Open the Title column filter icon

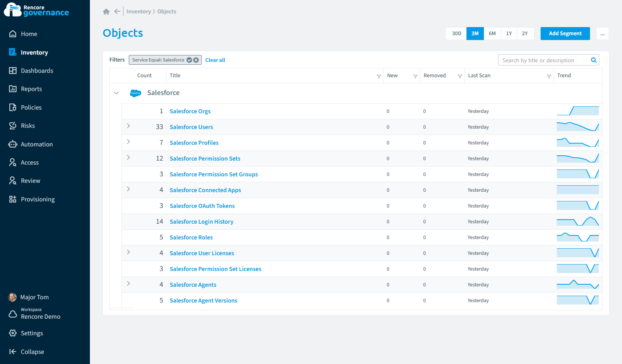[x=379, y=76]
